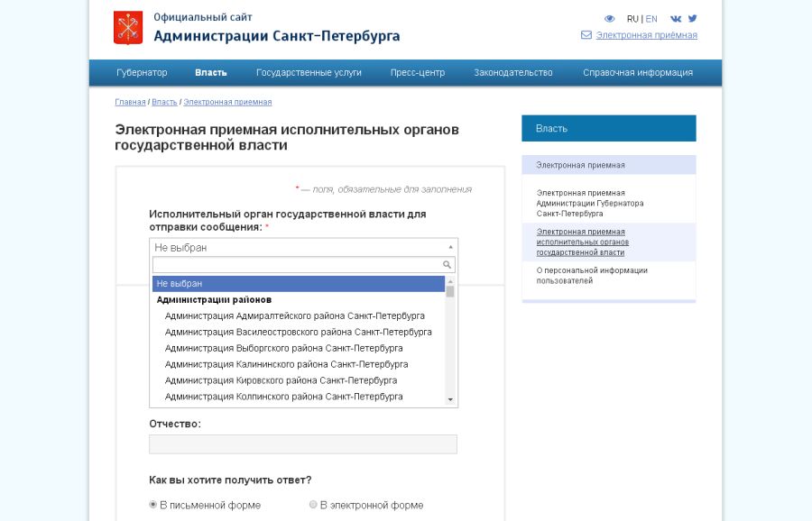The image size is (812, 521).
Task: Open the VK social network icon
Action: pos(676,19)
